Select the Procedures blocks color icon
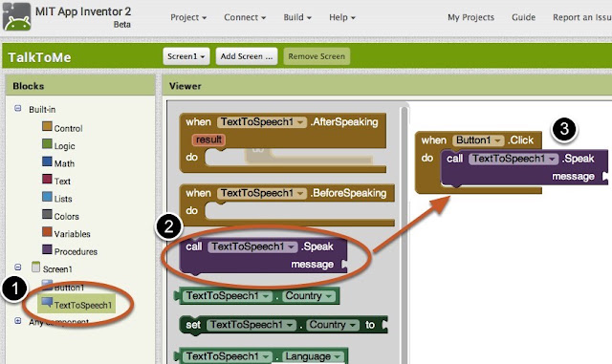The image size is (612, 364). [47, 249]
